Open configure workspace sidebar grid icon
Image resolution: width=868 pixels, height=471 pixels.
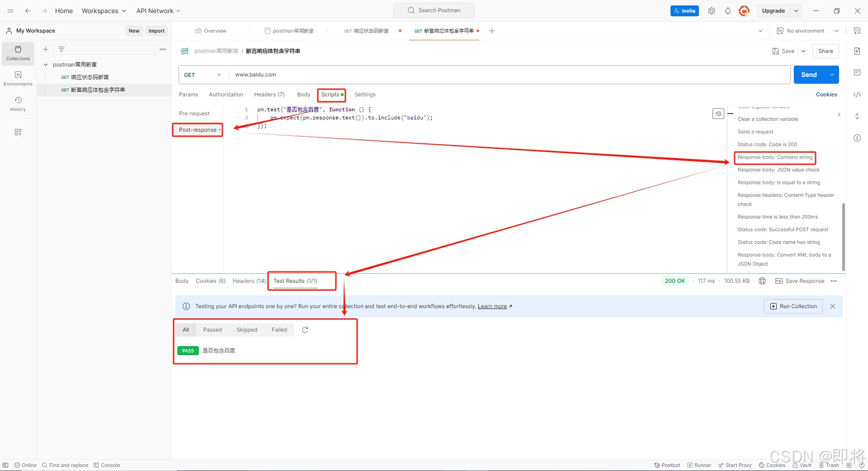(x=18, y=132)
